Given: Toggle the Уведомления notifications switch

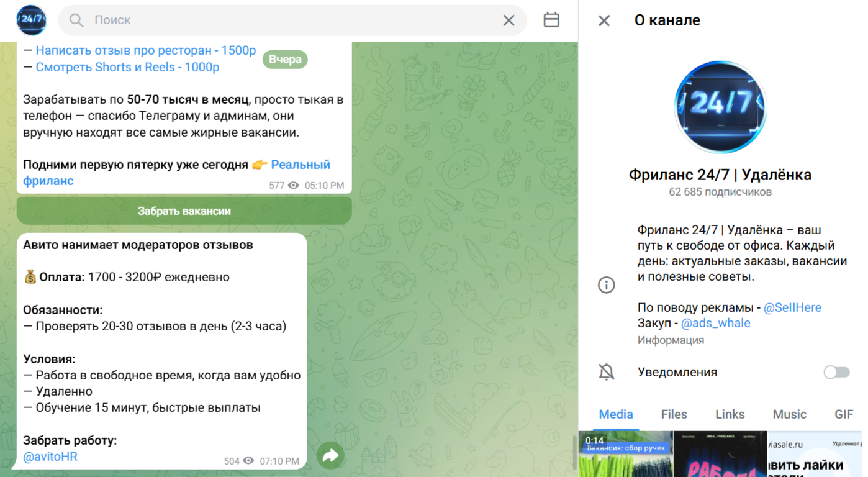Looking at the screenshot, I should click(836, 372).
